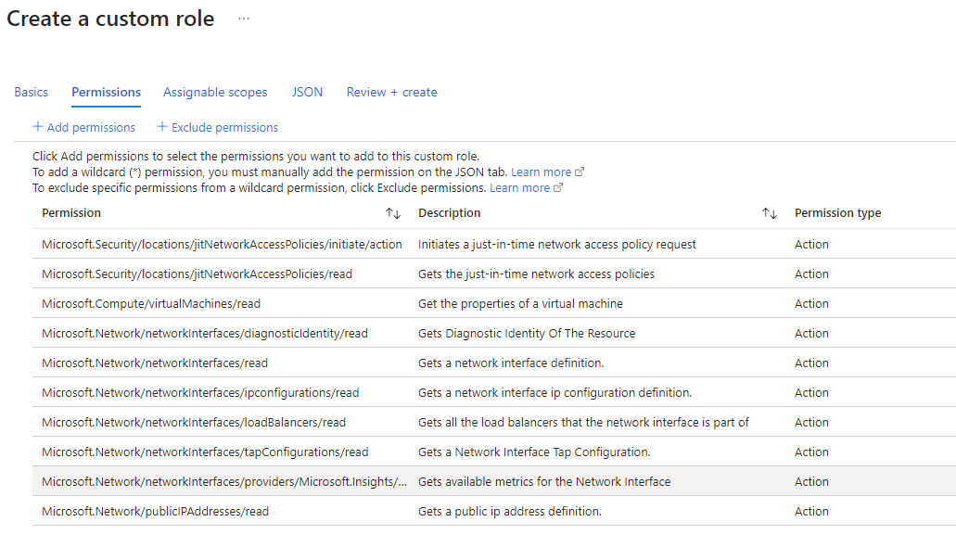Click external link icon after second Learn more
This screenshot has width=956, height=560.
(558, 188)
